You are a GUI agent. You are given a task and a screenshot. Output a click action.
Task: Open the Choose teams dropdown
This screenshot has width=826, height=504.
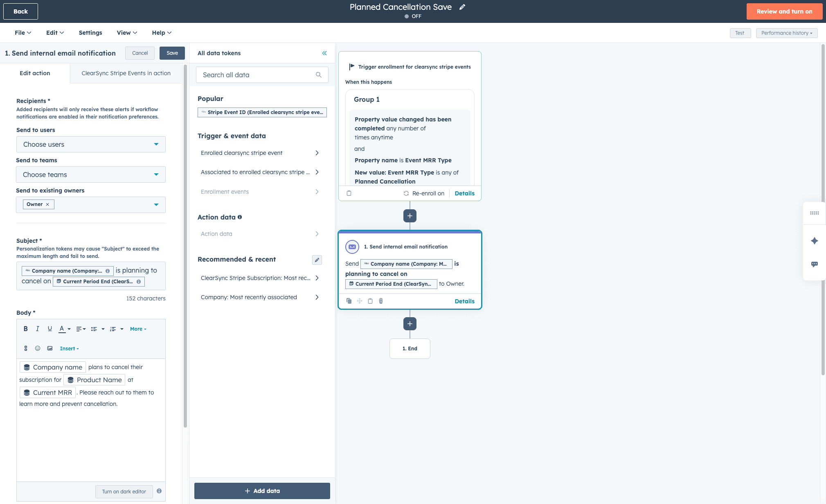[x=91, y=175]
